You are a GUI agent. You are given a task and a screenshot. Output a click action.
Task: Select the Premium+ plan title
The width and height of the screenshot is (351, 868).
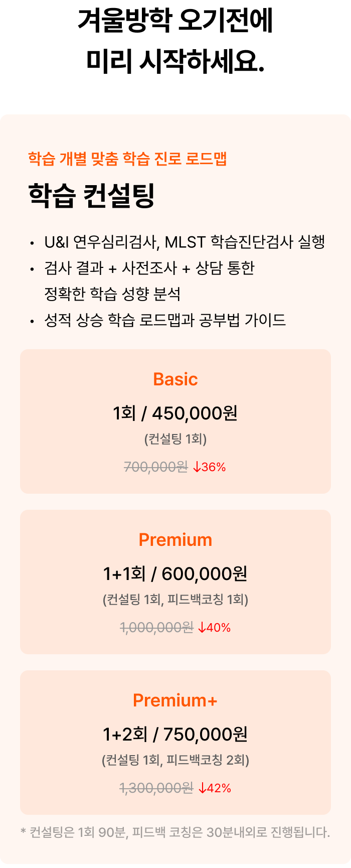(175, 700)
